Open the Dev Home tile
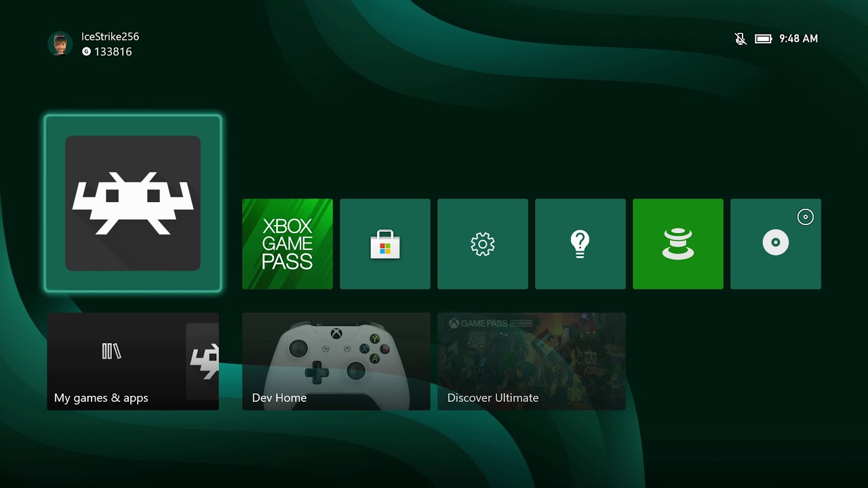This screenshot has height=488, width=868. 336,361
